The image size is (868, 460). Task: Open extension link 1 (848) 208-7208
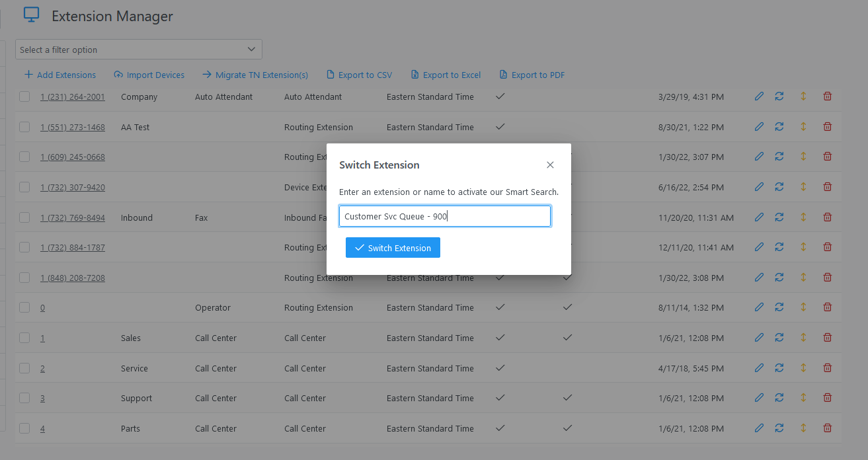[x=73, y=278]
